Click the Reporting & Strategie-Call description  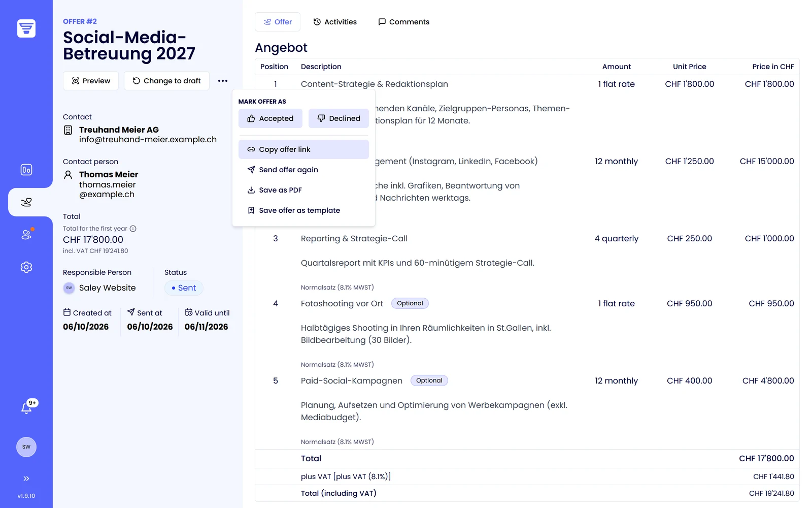point(354,239)
